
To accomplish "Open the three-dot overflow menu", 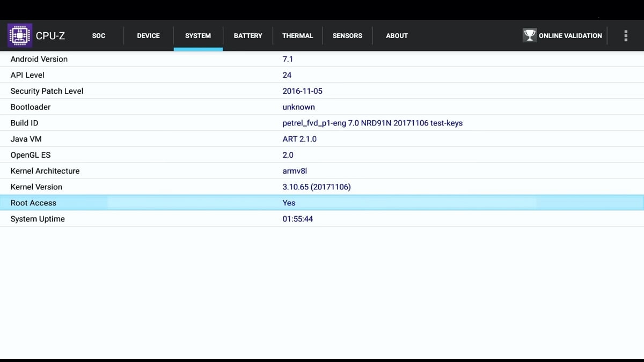I will 626,35.
